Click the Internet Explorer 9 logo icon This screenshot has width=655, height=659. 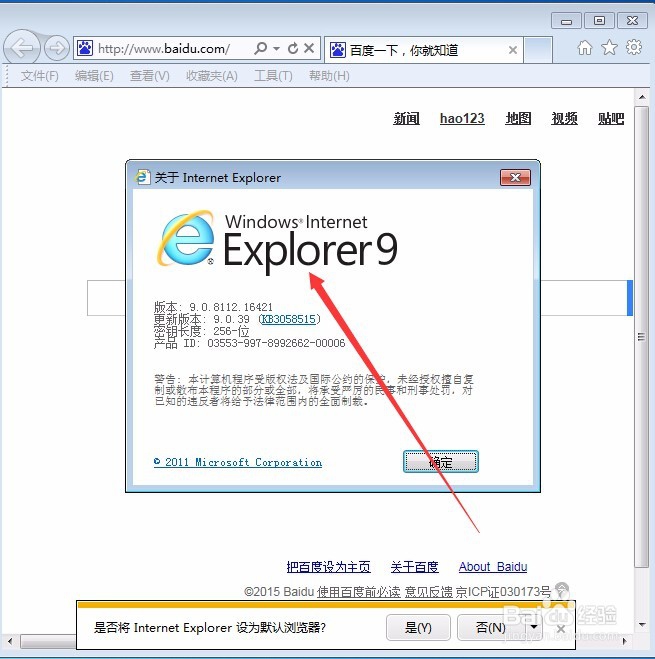point(186,238)
